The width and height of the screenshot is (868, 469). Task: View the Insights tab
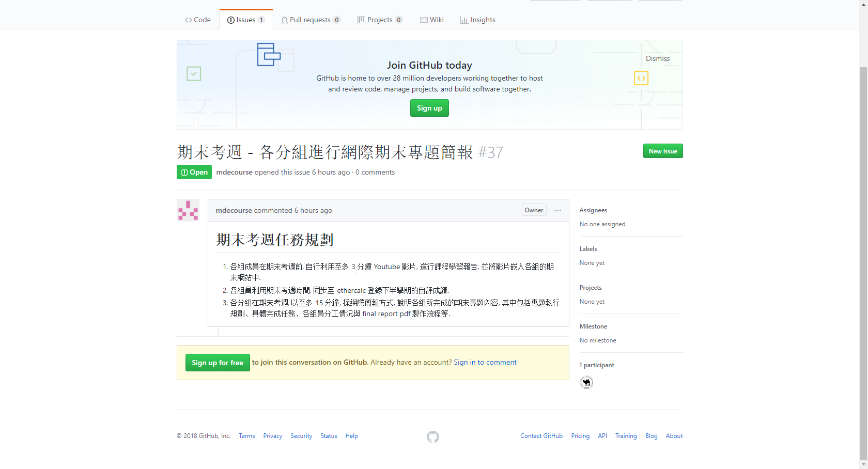tap(478, 20)
